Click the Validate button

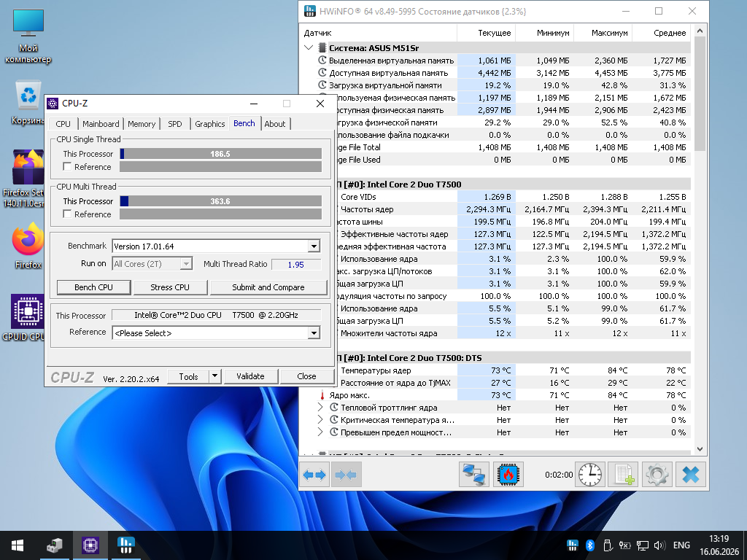point(250,376)
